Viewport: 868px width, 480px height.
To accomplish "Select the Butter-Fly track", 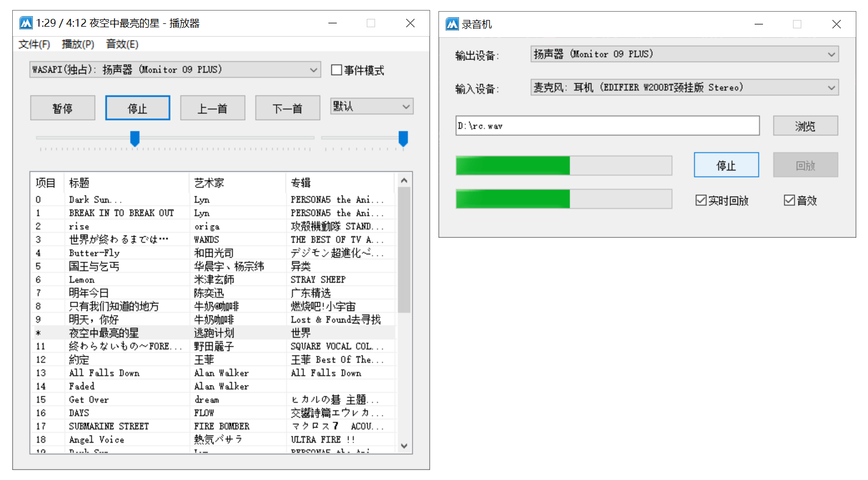I will [94, 253].
